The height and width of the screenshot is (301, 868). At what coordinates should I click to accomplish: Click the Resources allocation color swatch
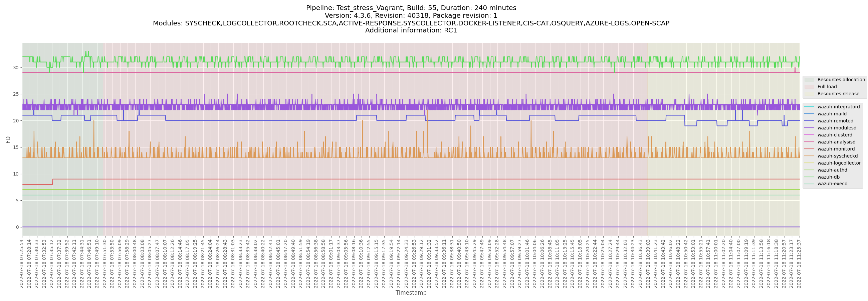point(809,80)
